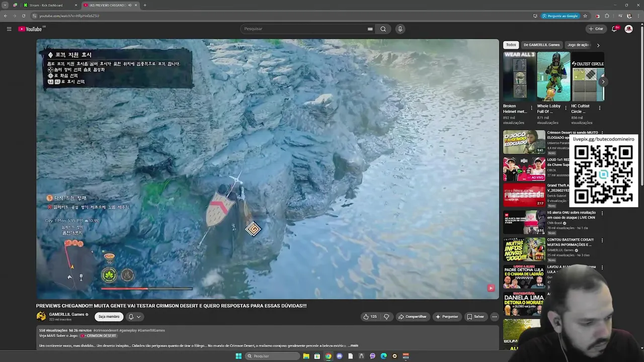Mute the audio icon on the YouTube tab
This screenshot has height=362, width=644.
tap(129, 5)
